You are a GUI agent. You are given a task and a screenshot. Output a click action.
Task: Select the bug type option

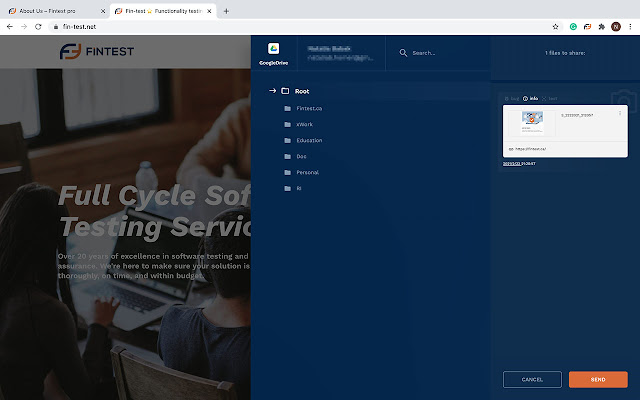511,98
